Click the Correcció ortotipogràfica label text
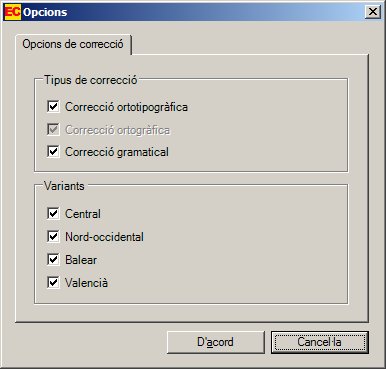Screen dimensions: 386x369 tap(126, 107)
